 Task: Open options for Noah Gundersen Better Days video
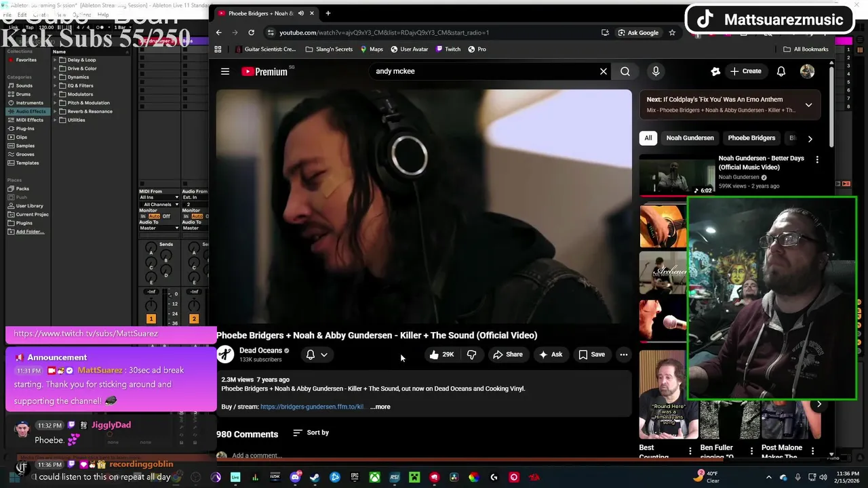coord(817,159)
